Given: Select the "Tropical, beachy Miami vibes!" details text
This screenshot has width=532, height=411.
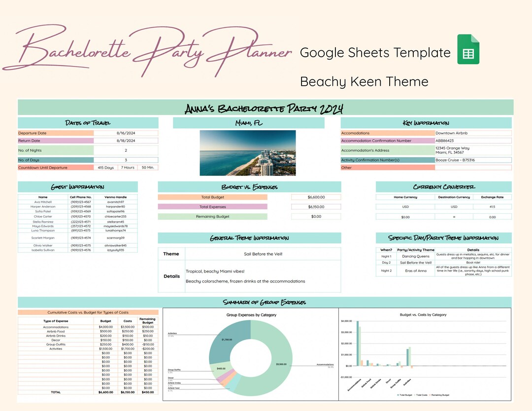Looking at the screenshot, I should 215,271.
